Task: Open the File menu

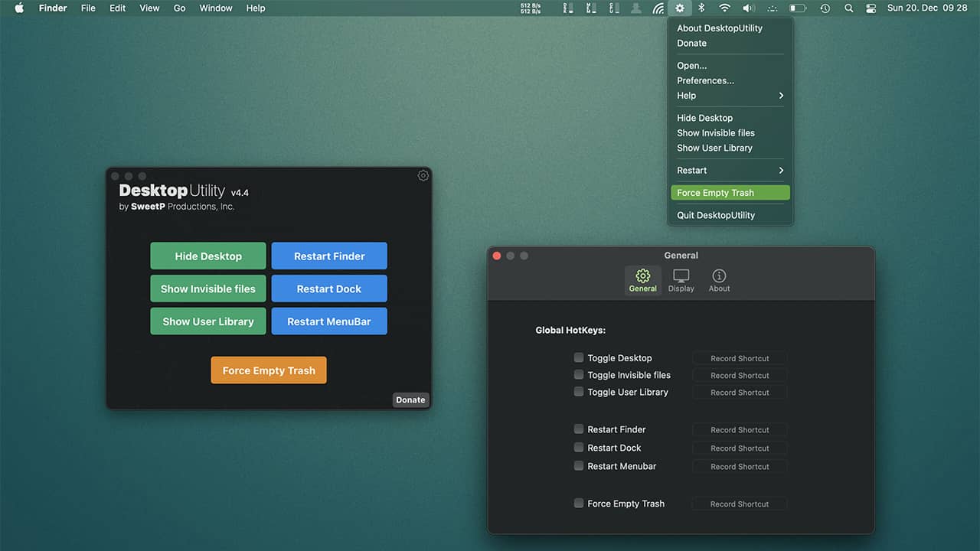Action: coord(88,8)
